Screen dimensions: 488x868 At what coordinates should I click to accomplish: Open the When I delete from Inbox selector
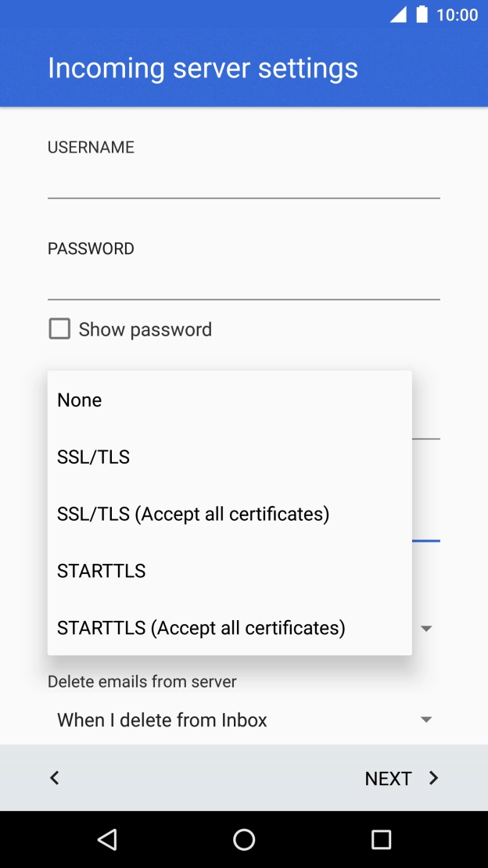[x=163, y=719]
